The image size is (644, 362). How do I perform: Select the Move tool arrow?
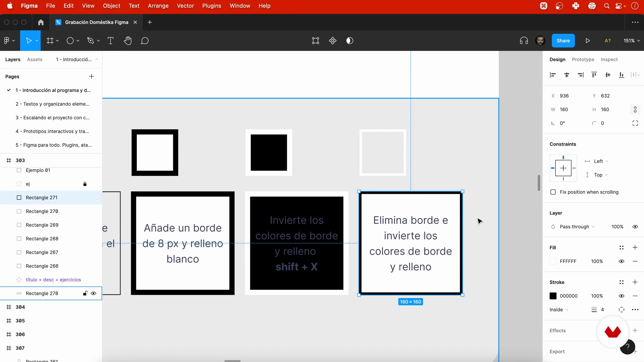[x=29, y=41]
